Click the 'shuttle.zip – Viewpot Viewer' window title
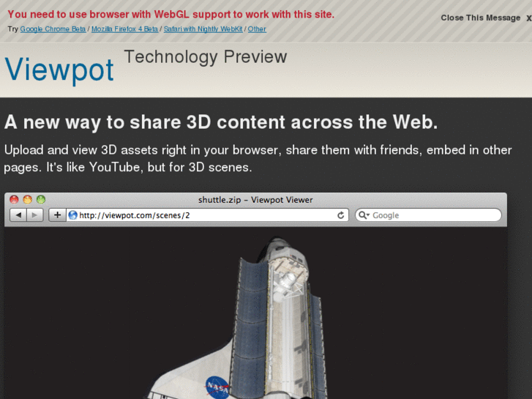532x399 pixels. (255, 200)
